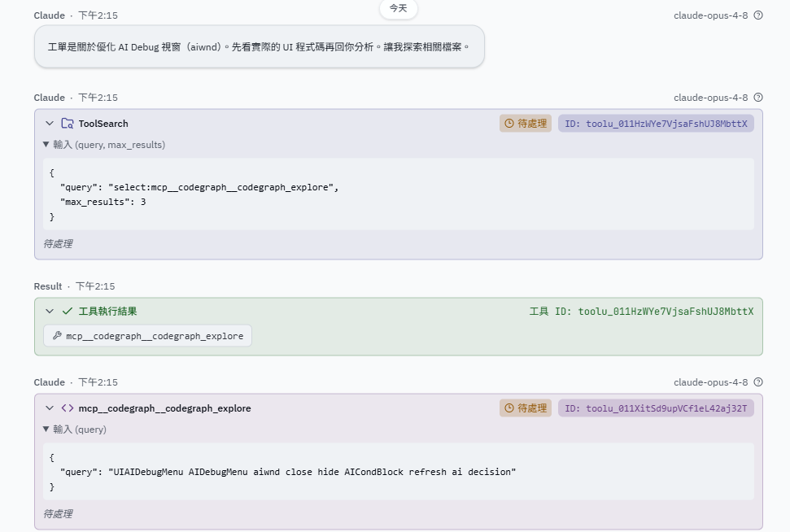Screen dimensions: 790x532
Task: Click the Result · 下午2:15 header
Action: 74,286
